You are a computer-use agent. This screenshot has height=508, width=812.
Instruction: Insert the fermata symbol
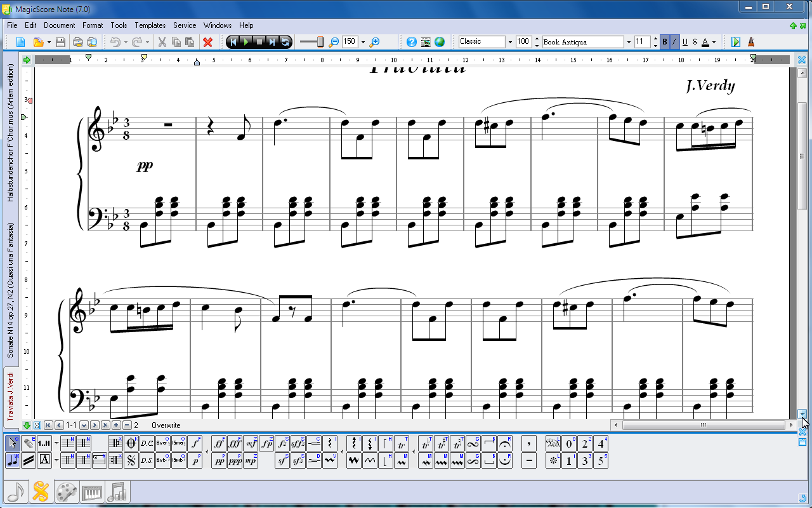(x=505, y=443)
